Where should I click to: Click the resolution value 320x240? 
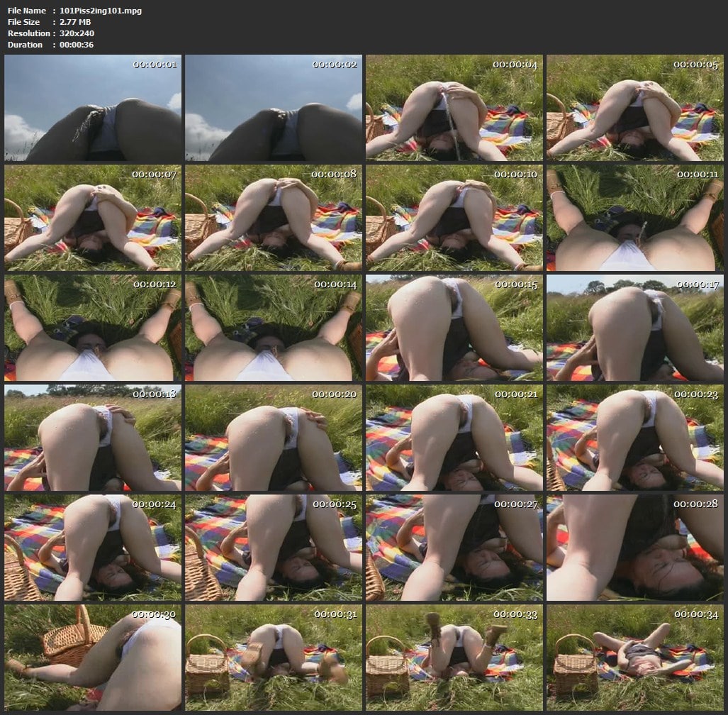[77, 33]
